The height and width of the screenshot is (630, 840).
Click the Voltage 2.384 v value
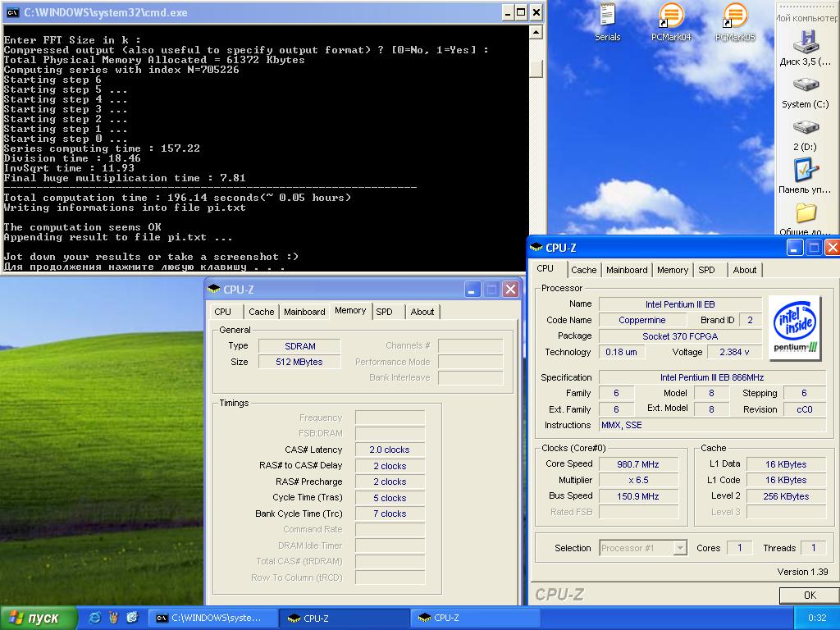[x=734, y=352]
